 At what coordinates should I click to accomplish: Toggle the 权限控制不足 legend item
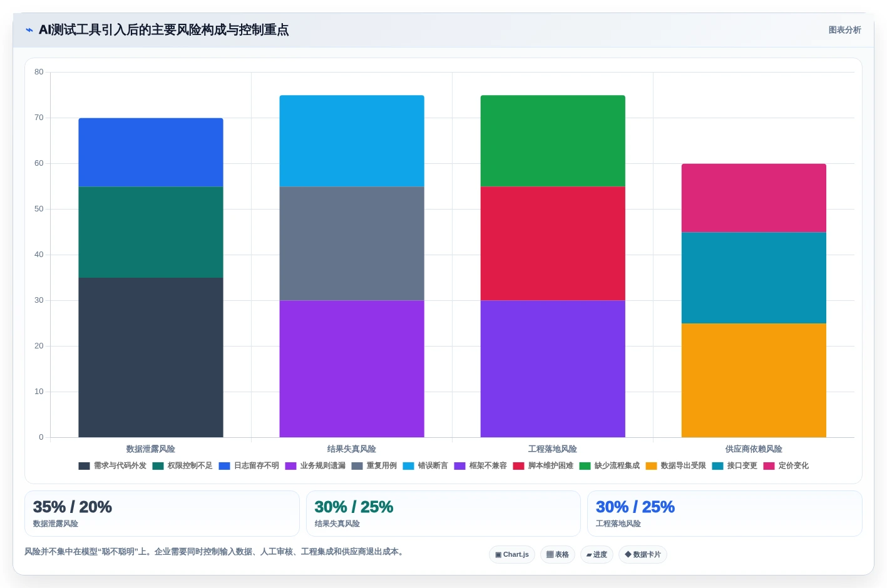pyautogui.click(x=182, y=466)
